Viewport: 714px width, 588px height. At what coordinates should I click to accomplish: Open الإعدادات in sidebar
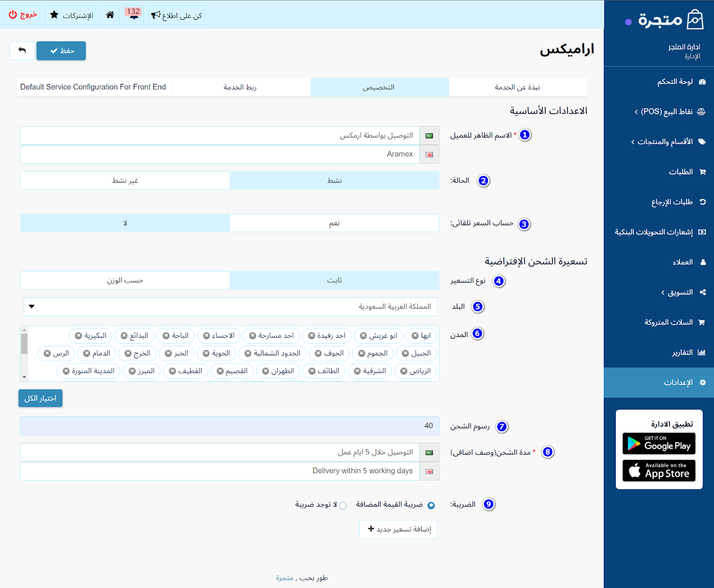coord(659,382)
